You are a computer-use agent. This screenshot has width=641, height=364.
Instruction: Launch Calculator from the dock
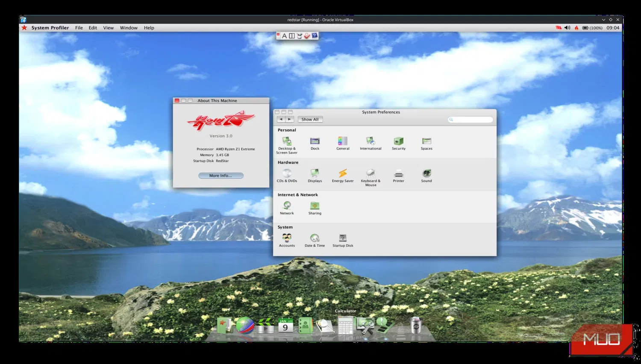(345, 326)
